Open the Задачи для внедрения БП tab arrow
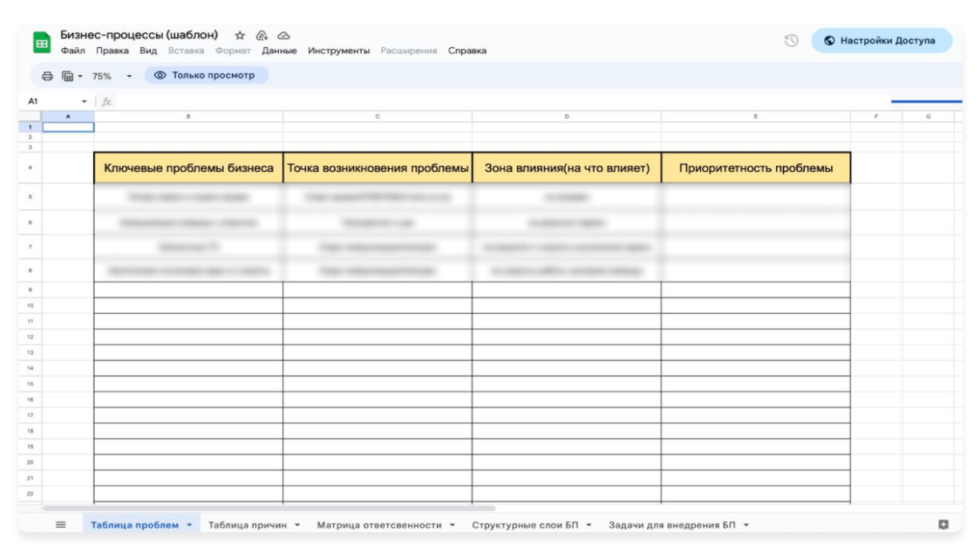The image size is (980, 553). pos(746,525)
